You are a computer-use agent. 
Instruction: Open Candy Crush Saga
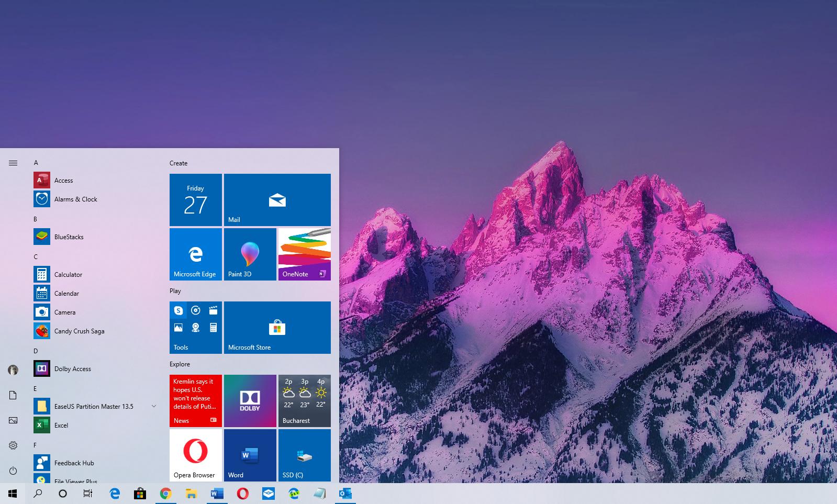point(94,331)
